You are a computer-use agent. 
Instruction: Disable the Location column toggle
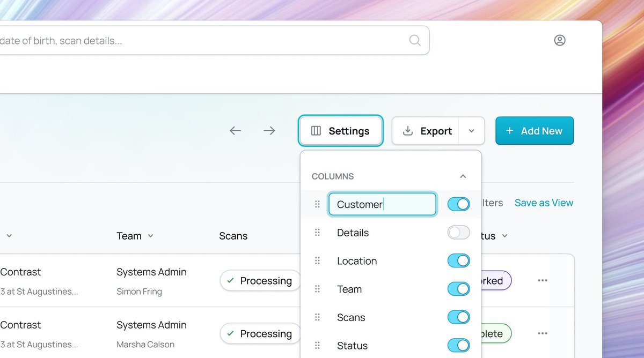(x=458, y=261)
